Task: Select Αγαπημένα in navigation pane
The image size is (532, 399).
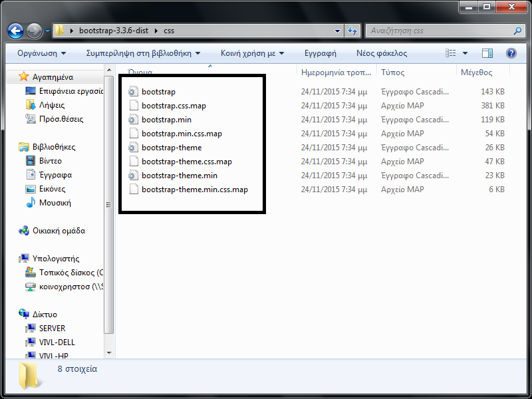Action: [x=53, y=77]
